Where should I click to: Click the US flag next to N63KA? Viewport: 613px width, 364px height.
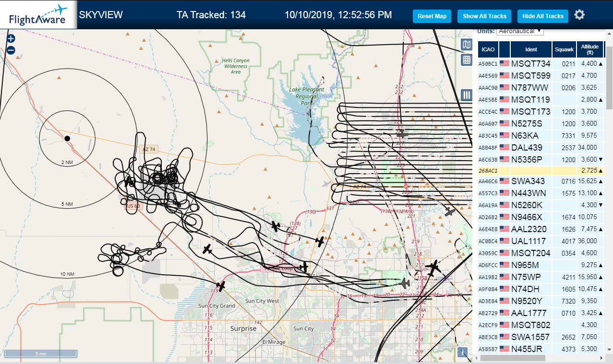[504, 135]
